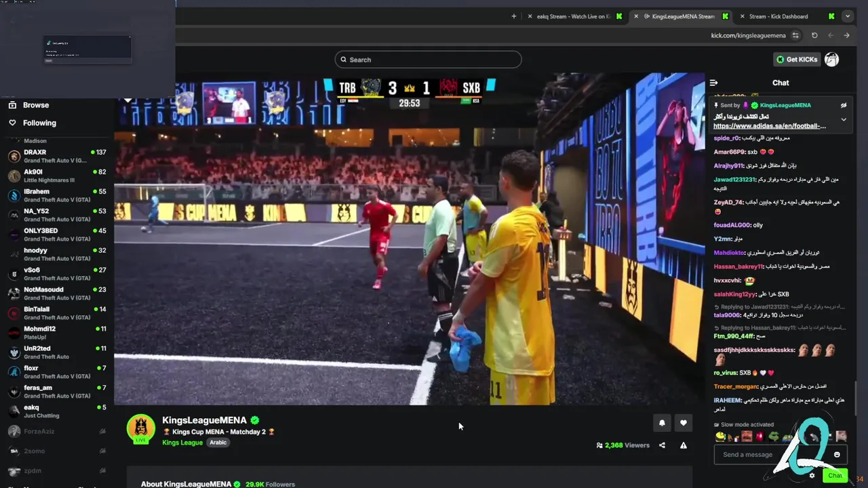Open ONLY3BED channel in sidebar
The image size is (868, 488).
57,235
